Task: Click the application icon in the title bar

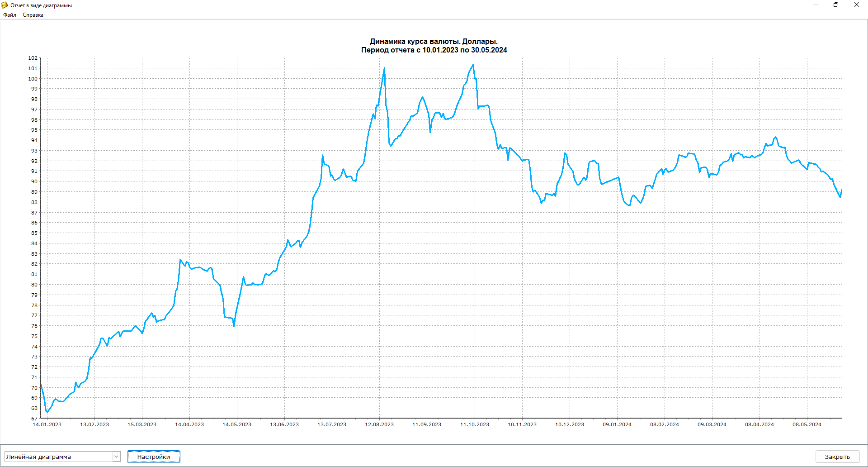Action: (x=5, y=5)
